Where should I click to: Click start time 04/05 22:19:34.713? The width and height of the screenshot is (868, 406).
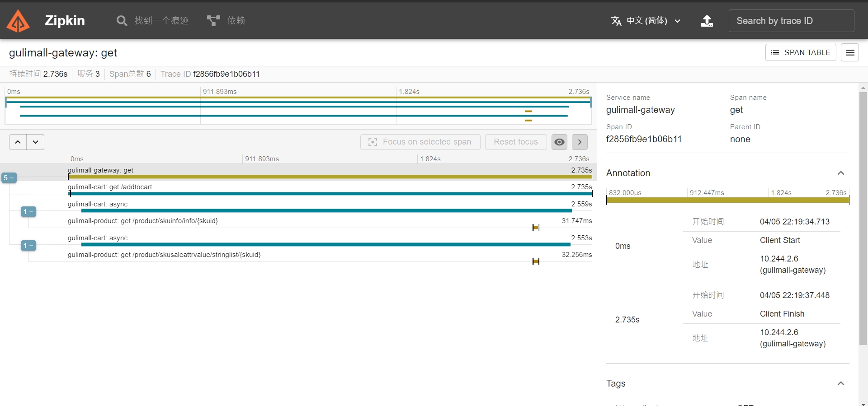tap(795, 222)
